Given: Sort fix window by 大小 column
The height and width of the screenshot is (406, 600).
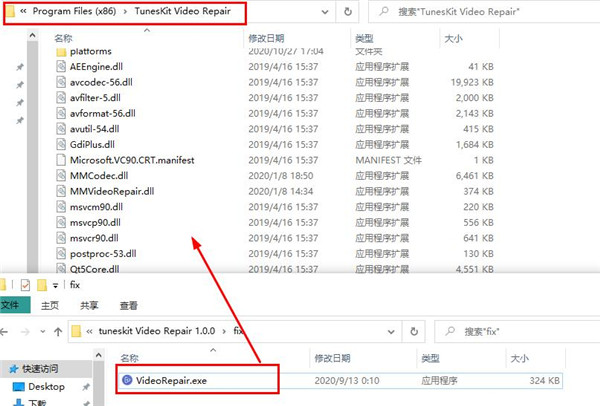Looking at the screenshot, I should [520, 358].
